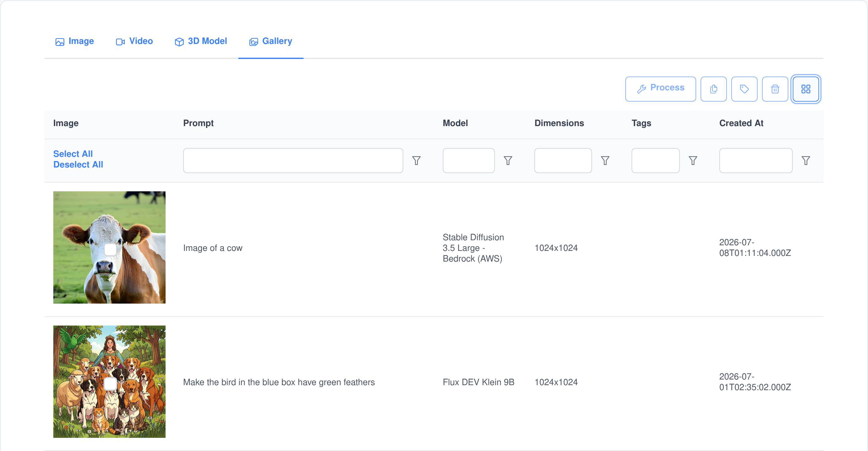Select the Gallery tab

pyautogui.click(x=271, y=41)
